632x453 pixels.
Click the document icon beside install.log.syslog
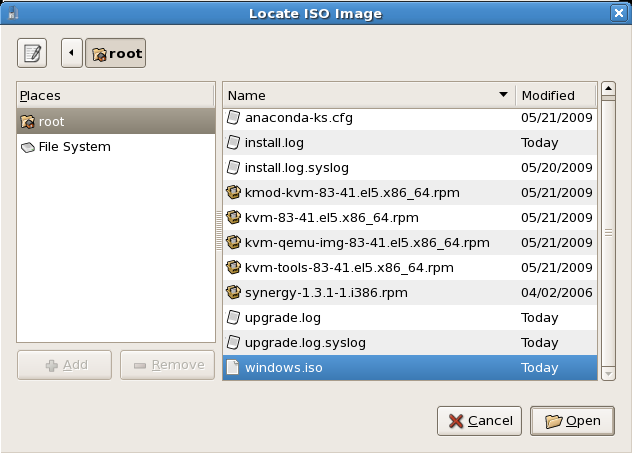coord(233,167)
